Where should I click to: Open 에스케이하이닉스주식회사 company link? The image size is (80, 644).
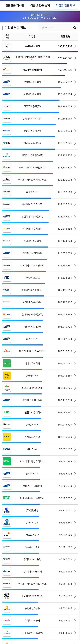click(32, 351)
